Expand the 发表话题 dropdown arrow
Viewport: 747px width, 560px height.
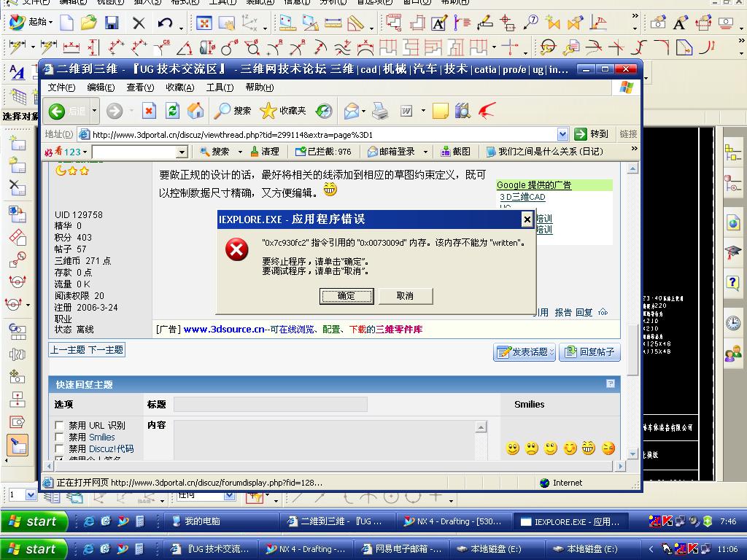551,352
